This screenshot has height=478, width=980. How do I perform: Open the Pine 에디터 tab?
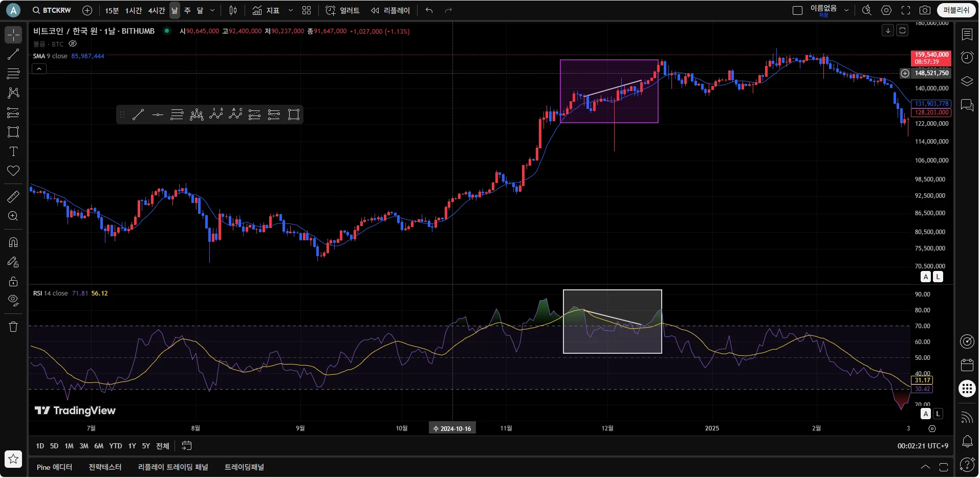tap(55, 467)
